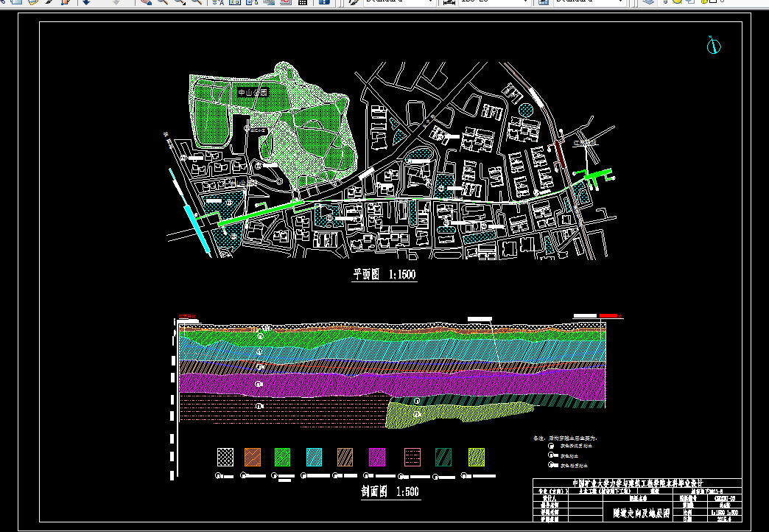Open the Table Style icon
Screen dimensions: 769x532
tap(544, 1)
